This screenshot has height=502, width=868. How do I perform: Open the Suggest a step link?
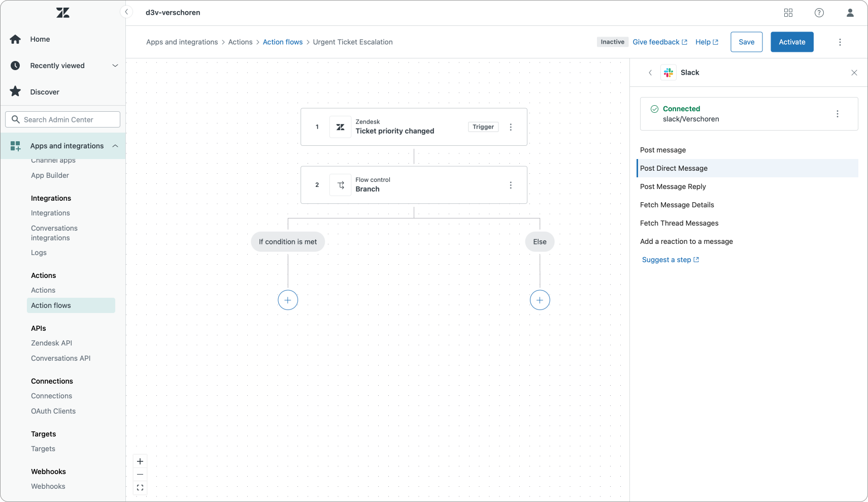671,260
